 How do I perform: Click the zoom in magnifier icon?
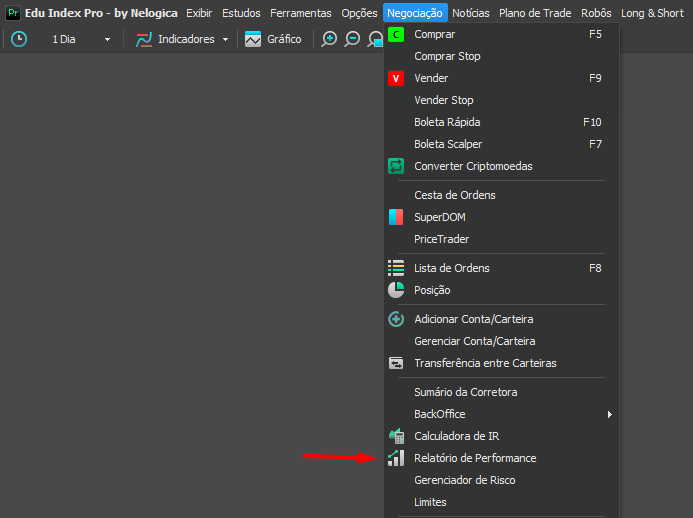[x=329, y=40]
